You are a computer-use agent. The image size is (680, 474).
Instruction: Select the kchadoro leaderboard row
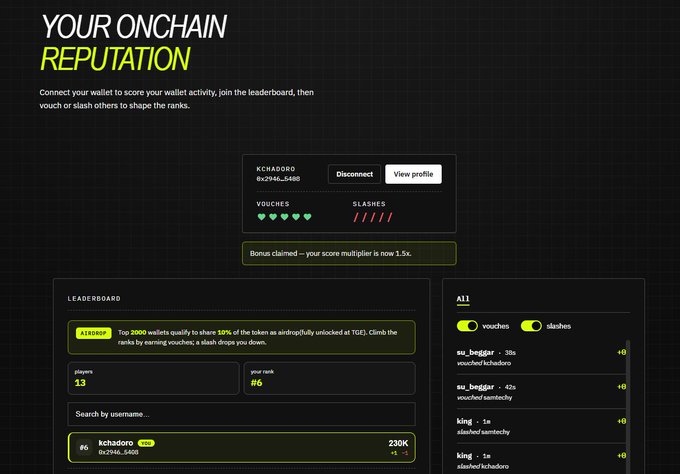[x=242, y=447]
